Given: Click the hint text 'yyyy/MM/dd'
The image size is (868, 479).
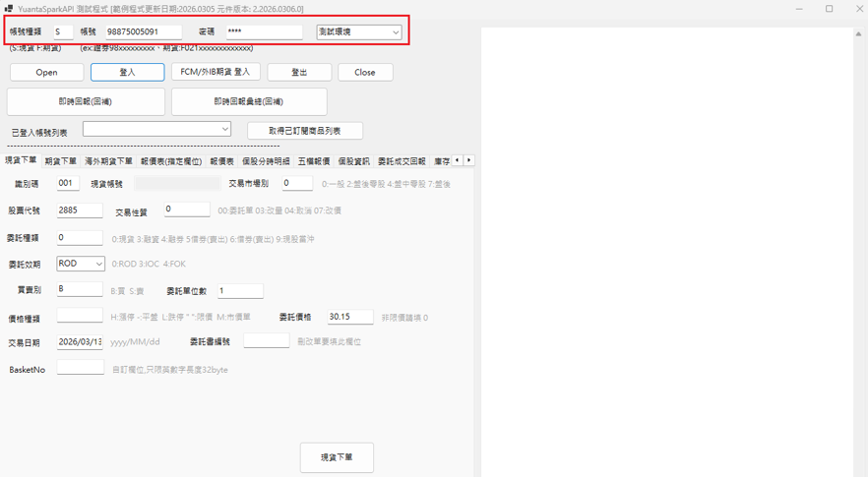Looking at the screenshot, I should point(135,342).
